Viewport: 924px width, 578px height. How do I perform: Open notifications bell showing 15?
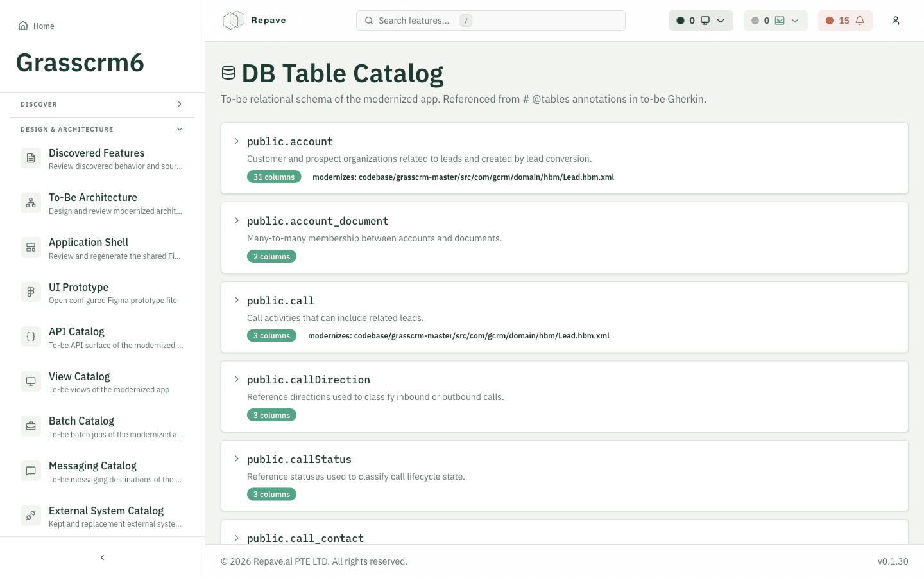click(x=845, y=21)
